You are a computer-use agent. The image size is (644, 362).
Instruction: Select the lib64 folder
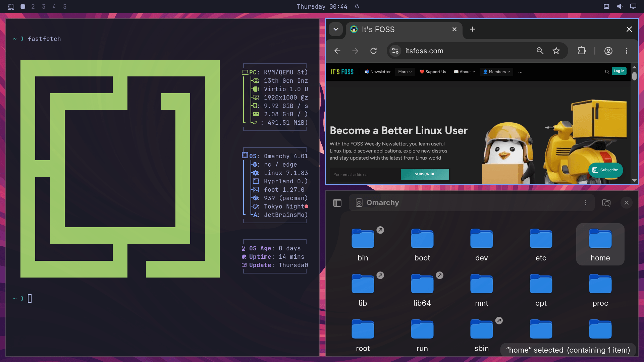point(422,290)
